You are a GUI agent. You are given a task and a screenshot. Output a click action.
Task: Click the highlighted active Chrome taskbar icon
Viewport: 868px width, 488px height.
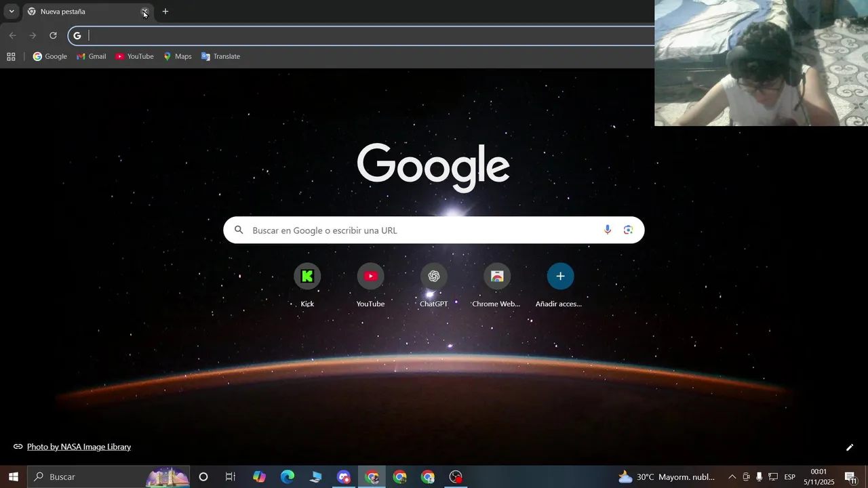click(372, 476)
